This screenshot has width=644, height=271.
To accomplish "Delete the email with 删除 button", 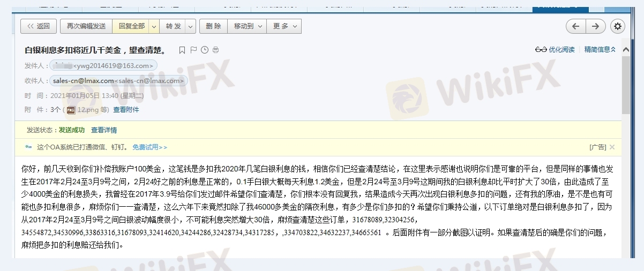I will (213, 26).
